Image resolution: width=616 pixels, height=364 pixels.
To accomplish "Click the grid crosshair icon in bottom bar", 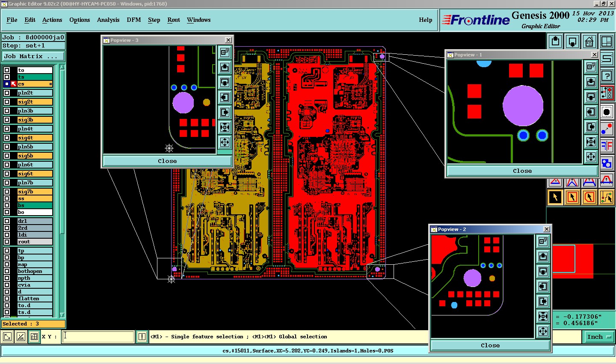I will (34, 337).
